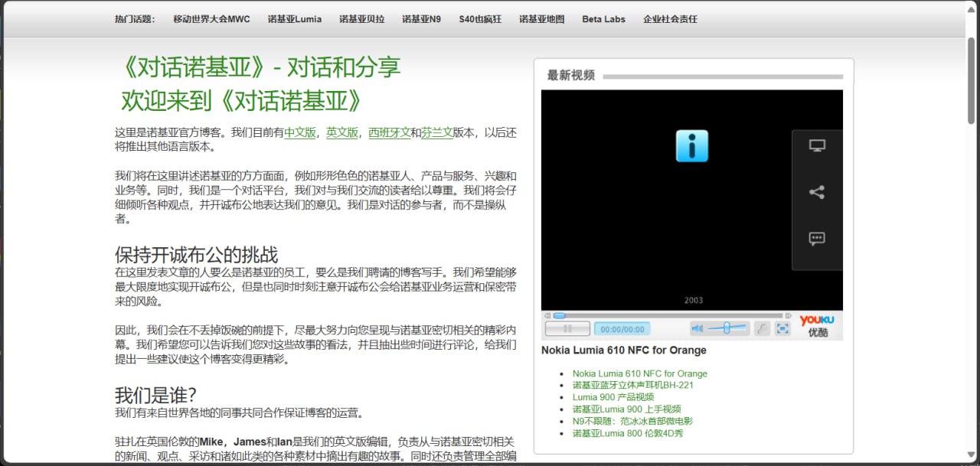
Task: Click the 《对话诺基亚》- 对话和分享 title
Action: [259, 67]
